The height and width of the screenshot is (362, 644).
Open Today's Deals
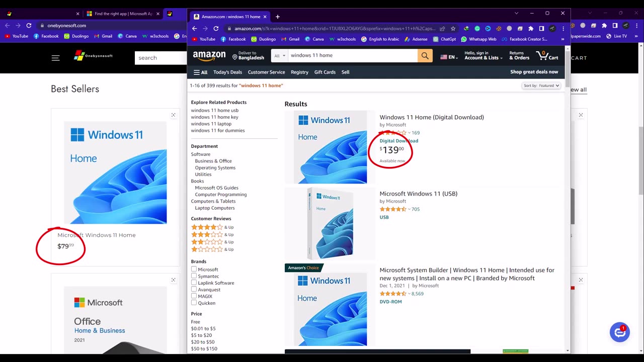pyautogui.click(x=227, y=72)
